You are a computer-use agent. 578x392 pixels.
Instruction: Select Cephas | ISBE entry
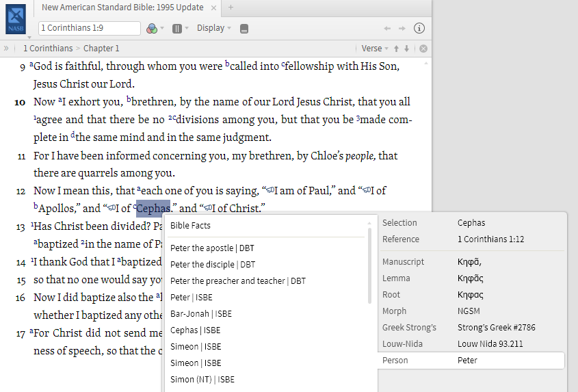pos(196,330)
